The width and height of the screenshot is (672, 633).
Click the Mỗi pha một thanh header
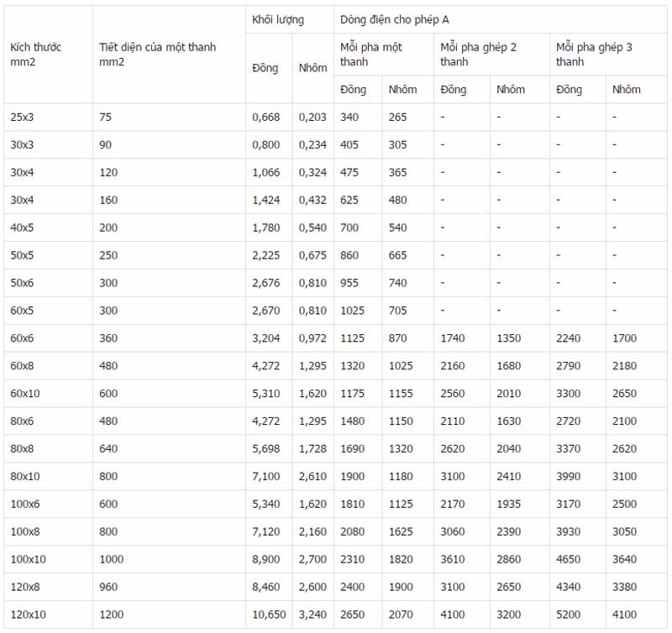[x=371, y=55]
